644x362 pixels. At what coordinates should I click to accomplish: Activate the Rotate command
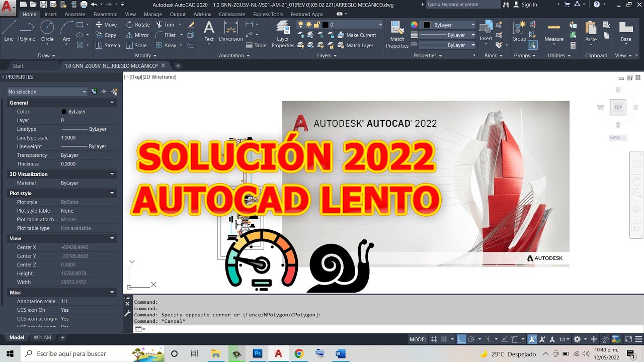(x=138, y=25)
